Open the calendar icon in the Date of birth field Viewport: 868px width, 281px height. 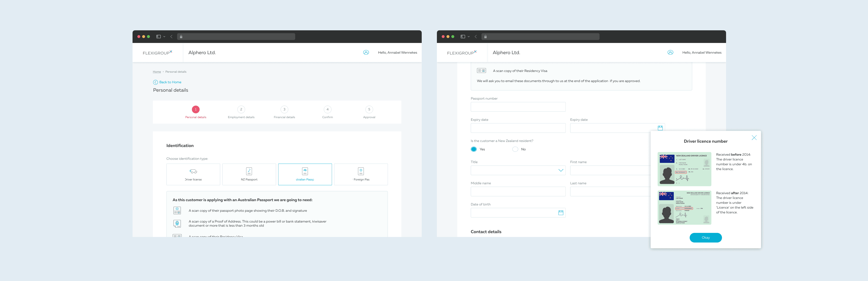tap(561, 213)
